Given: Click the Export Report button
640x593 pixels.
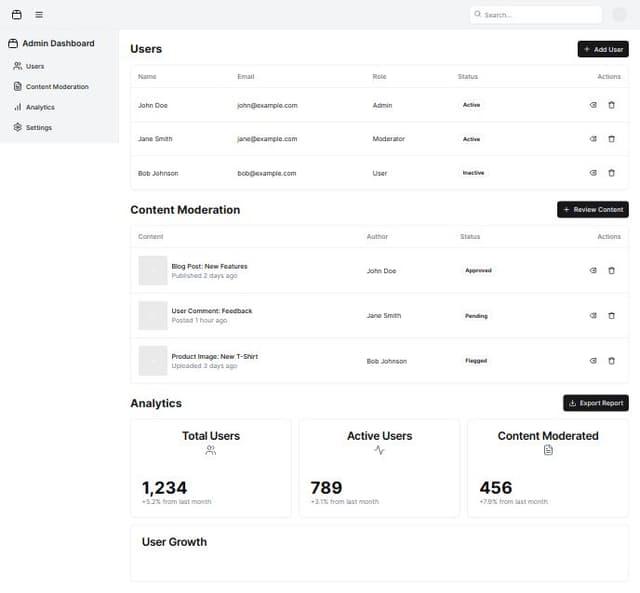Looking at the screenshot, I should pos(596,403).
